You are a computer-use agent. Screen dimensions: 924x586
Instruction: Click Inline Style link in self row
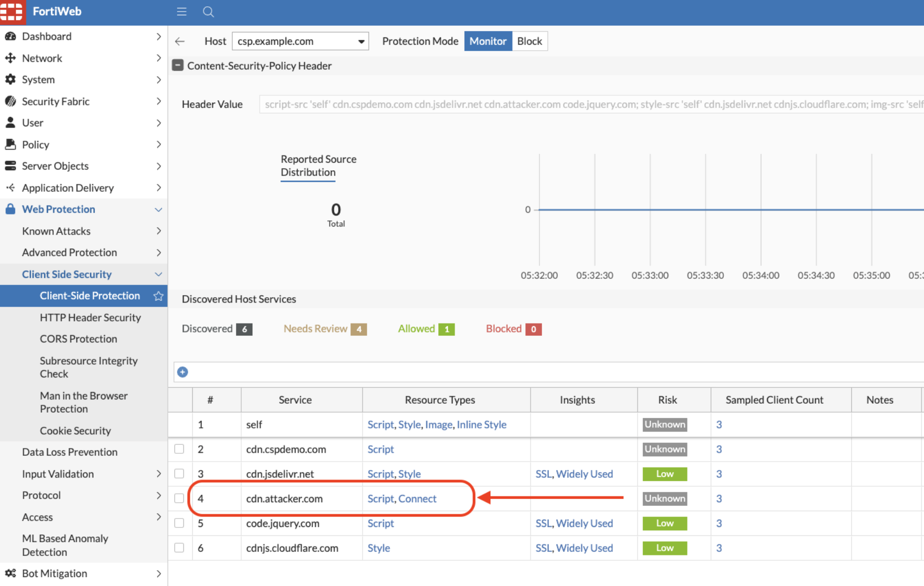coord(481,424)
